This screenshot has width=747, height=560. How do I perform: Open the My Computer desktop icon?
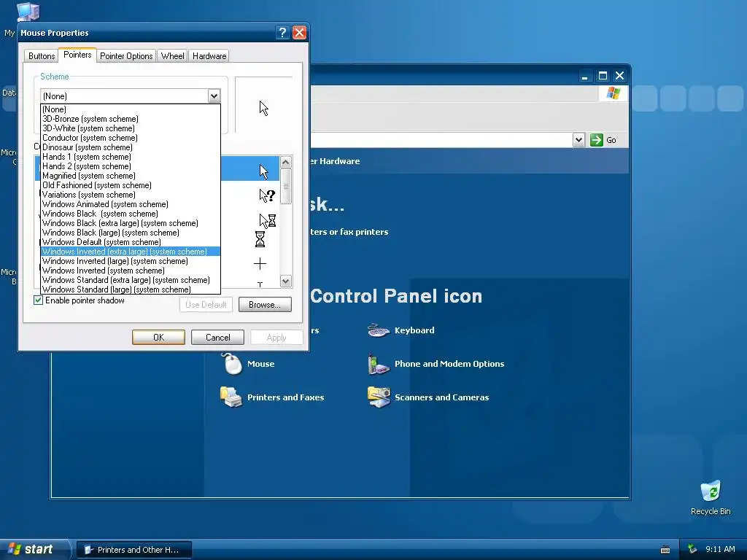click(x=28, y=12)
